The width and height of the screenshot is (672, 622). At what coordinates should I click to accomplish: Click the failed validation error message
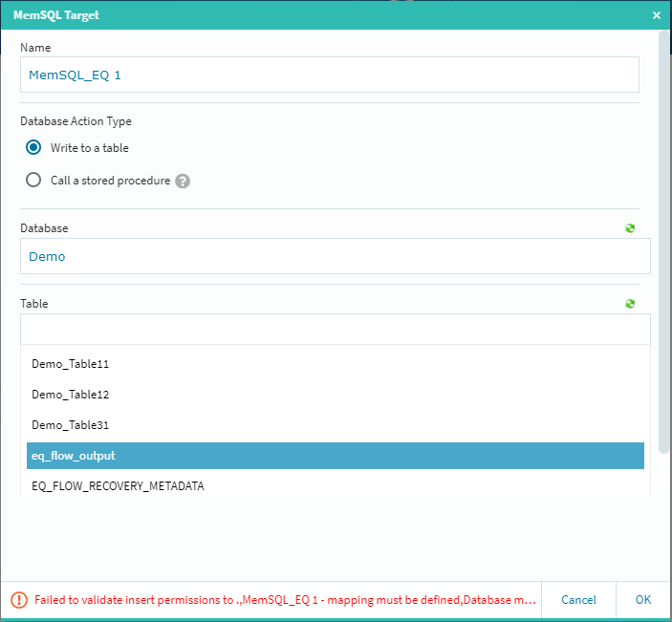[x=285, y=600]
